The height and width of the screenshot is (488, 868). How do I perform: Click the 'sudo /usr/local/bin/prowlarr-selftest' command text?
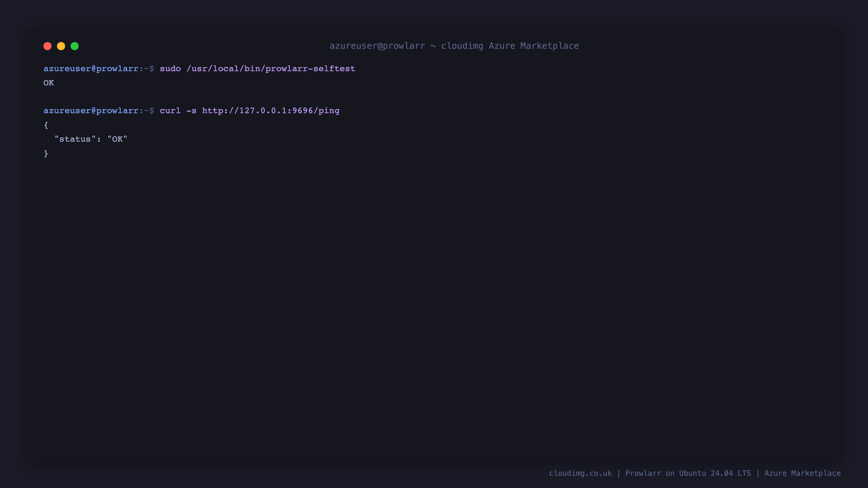tap(257, 68)
